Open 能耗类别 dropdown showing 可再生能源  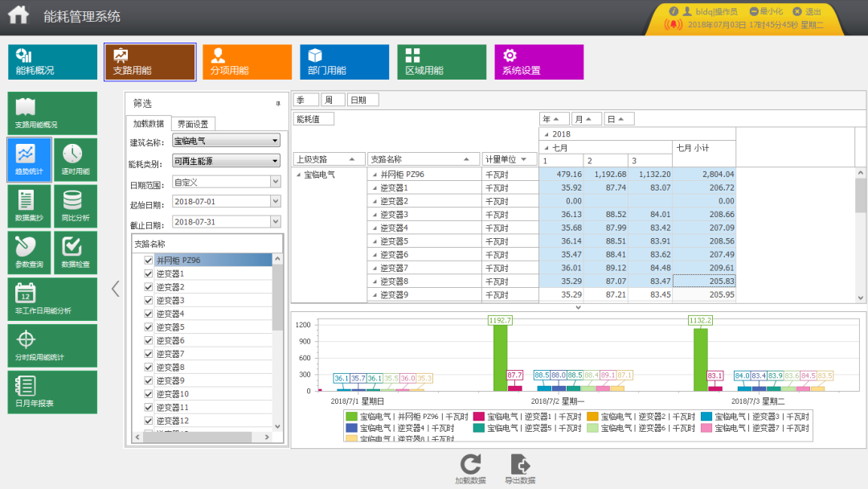click(x=226, y=162)
